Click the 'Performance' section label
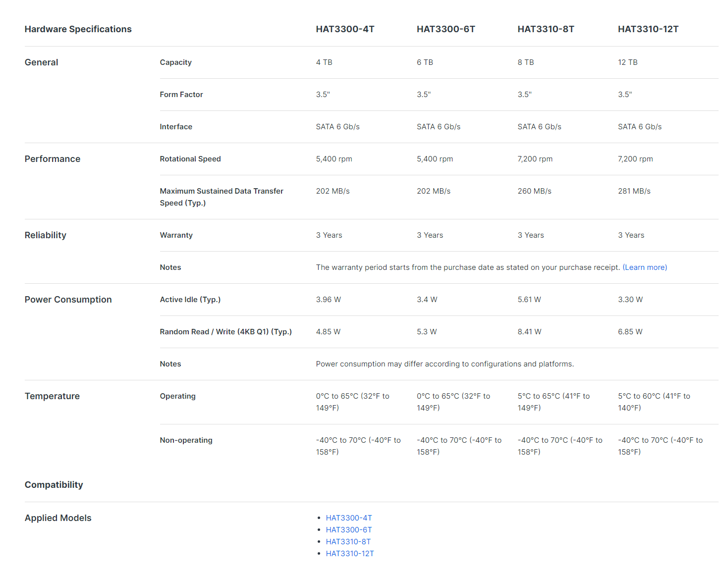The height and width of the screenshot is (573, 728). (x=53, y=159)
